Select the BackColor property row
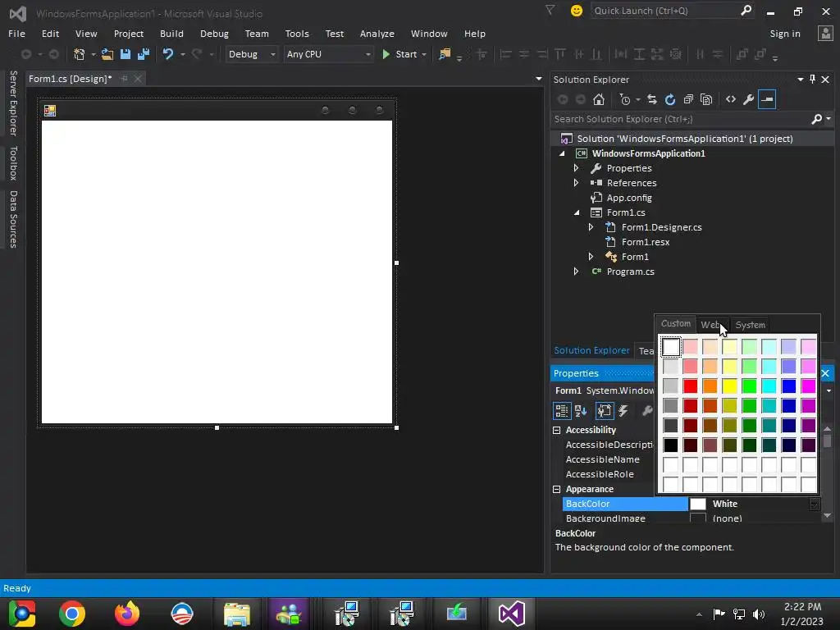This screenshot has height=630, width=840. click(691, 504)
